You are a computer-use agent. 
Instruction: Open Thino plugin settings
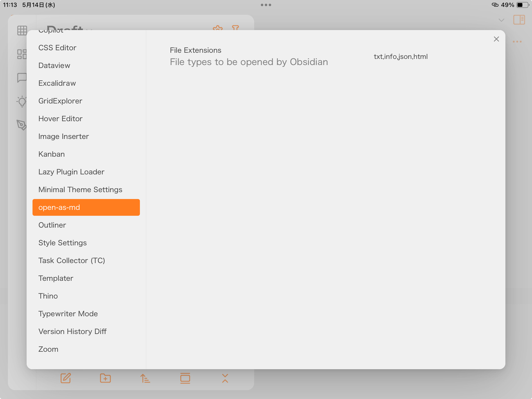pyautogui.click(x=86, y=296)
